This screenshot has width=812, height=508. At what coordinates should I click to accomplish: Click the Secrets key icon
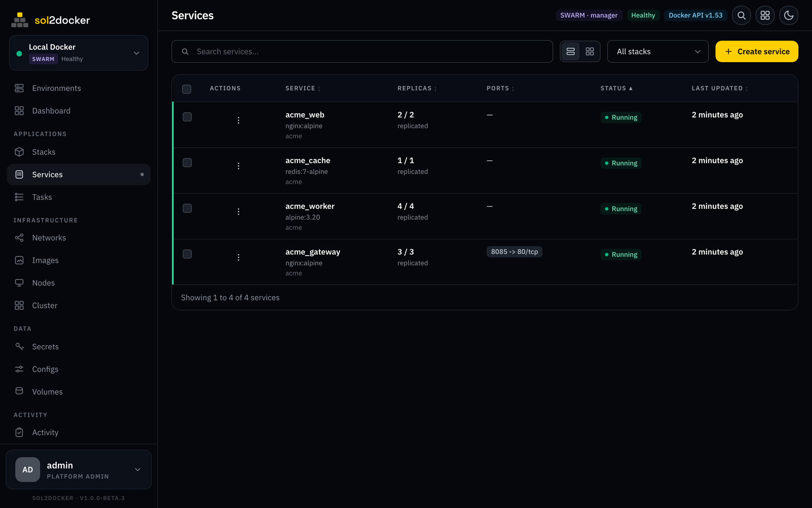coord(19,346)
